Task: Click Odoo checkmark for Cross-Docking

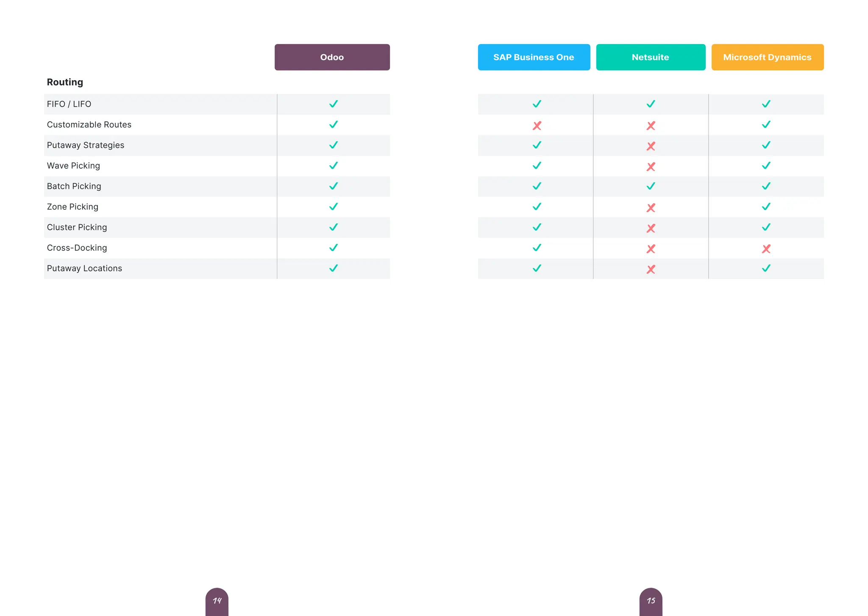Action: click(x=334, y=248)
